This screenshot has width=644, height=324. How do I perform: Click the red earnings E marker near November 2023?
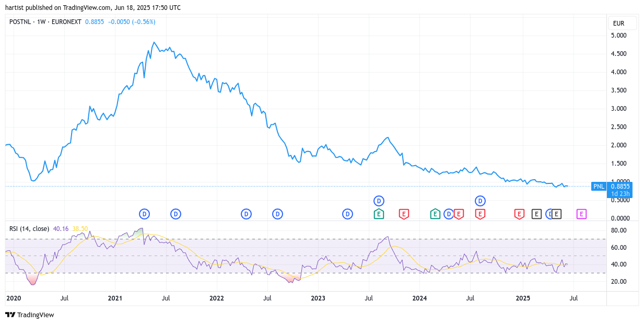404,214
